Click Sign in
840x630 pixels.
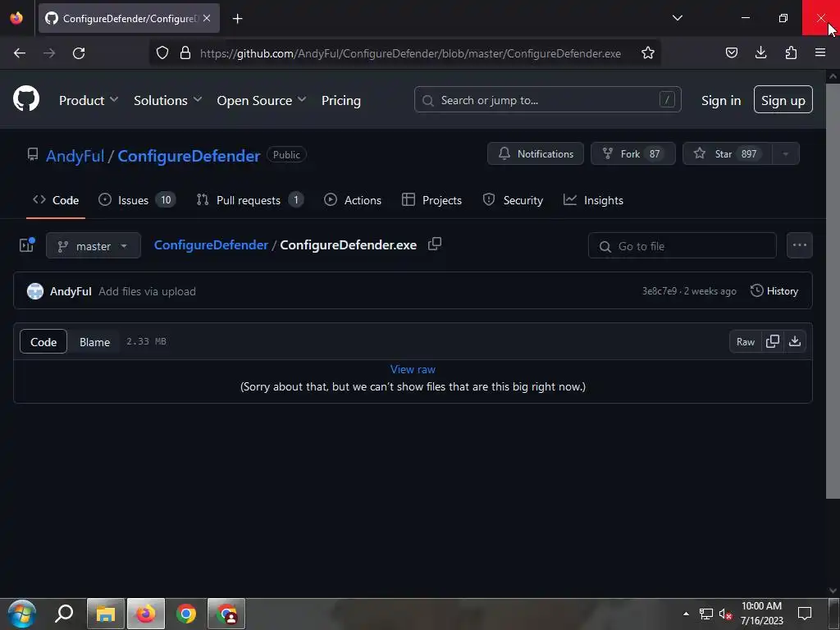tap(721, 100)
